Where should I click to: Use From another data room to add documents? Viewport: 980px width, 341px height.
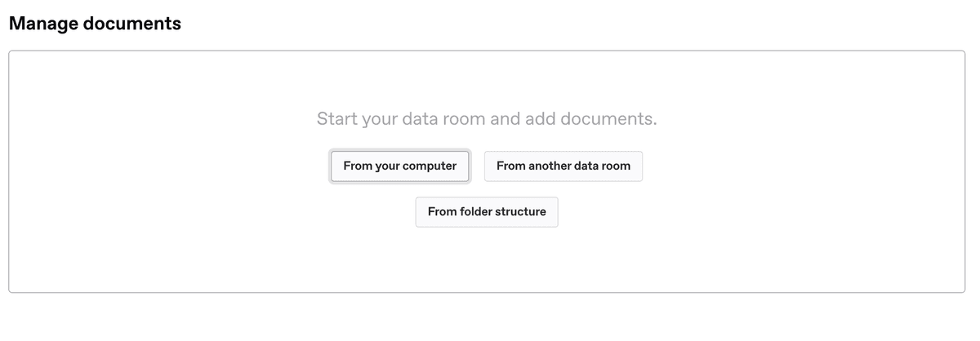[x=563, y=166]
